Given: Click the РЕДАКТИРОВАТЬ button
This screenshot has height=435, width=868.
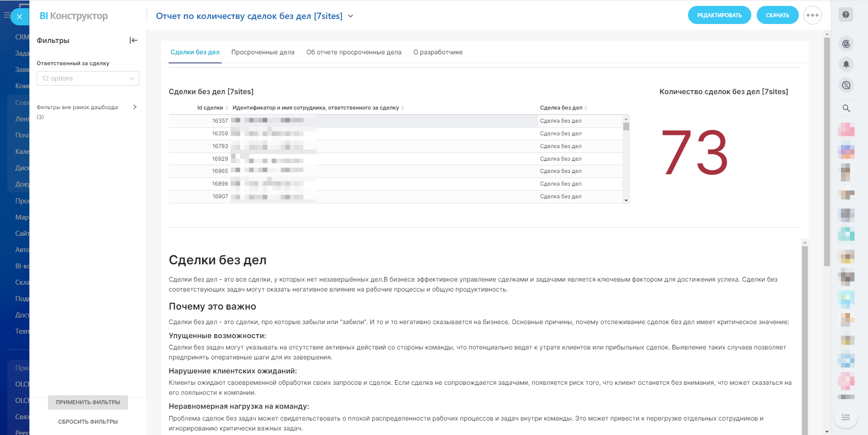Looking at the screenshot, I should pos(719,15).
